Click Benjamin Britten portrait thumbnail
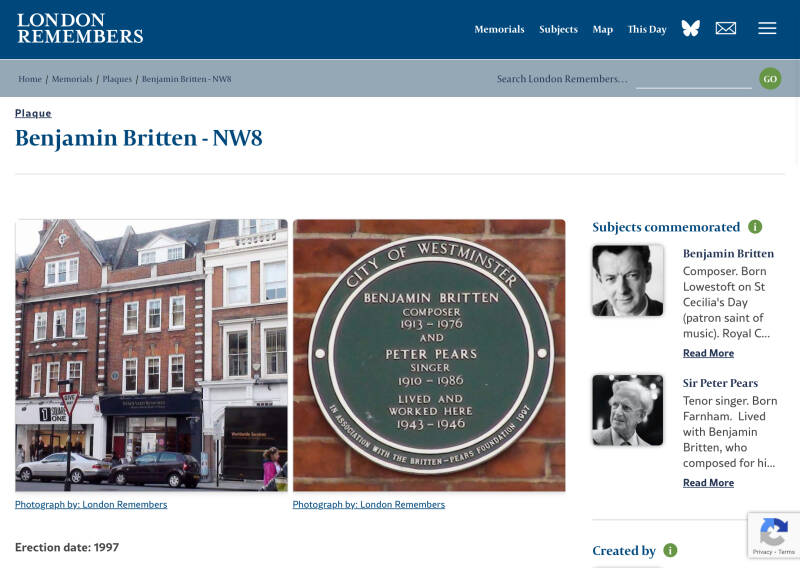 [x=628, y=280]
